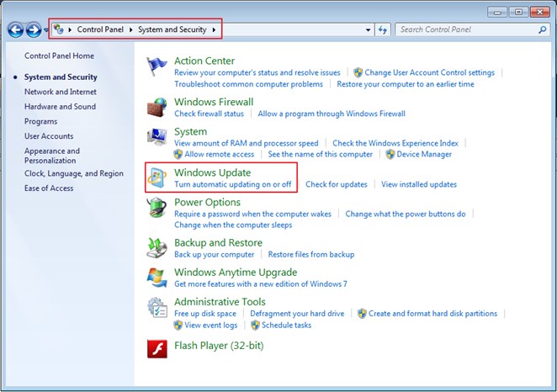Click Review your computer's status link

coord(257,73)
